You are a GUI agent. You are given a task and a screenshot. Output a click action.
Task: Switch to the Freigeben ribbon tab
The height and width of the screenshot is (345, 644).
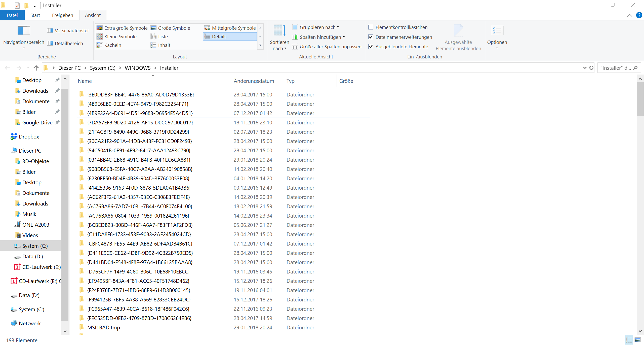pos(63,15)
